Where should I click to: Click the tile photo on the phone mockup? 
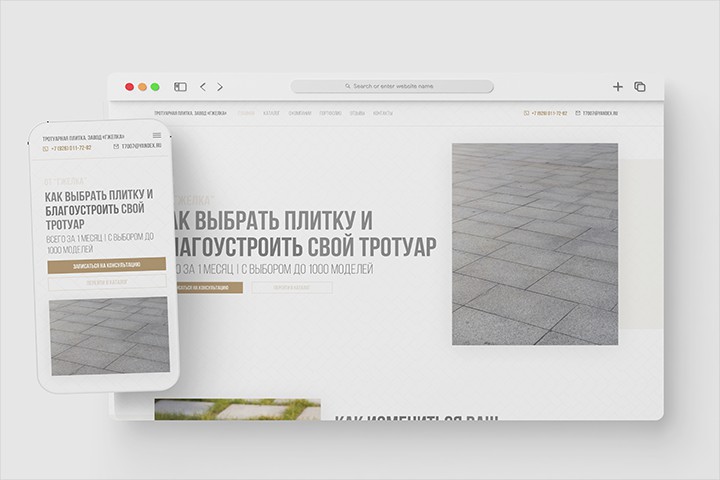(x=109, y=336)
